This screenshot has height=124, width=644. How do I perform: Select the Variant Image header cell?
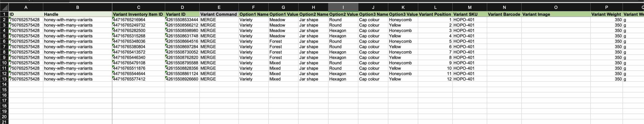(x=556, y=14)
